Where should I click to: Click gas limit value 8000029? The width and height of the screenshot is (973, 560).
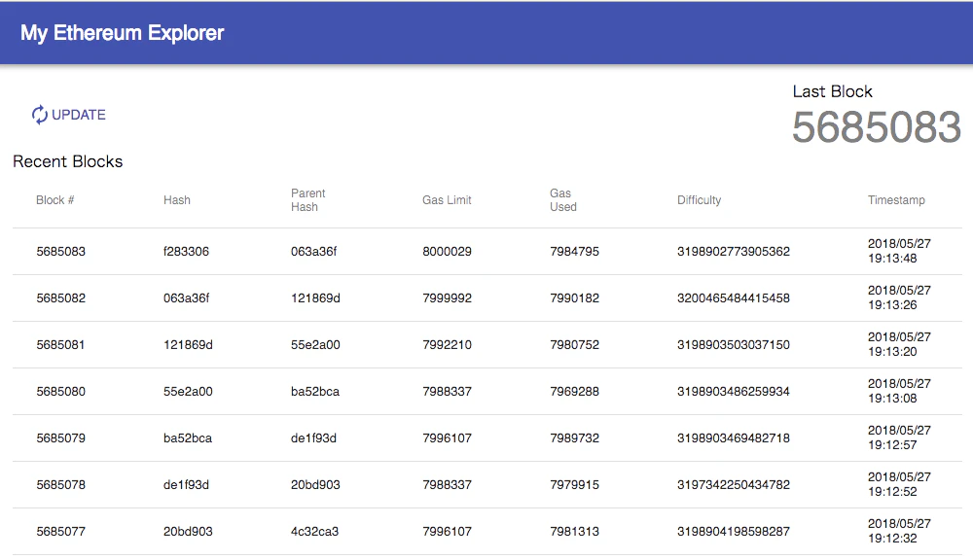(447, 251)
